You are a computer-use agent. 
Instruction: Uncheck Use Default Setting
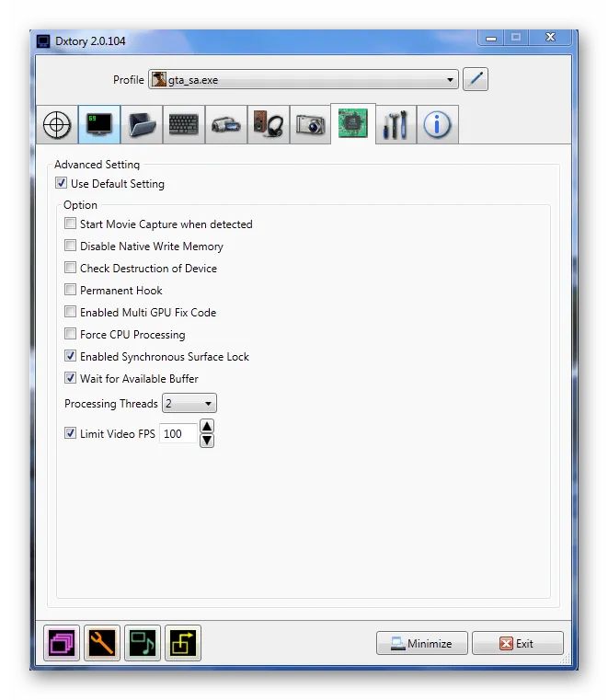pos(62,184)
